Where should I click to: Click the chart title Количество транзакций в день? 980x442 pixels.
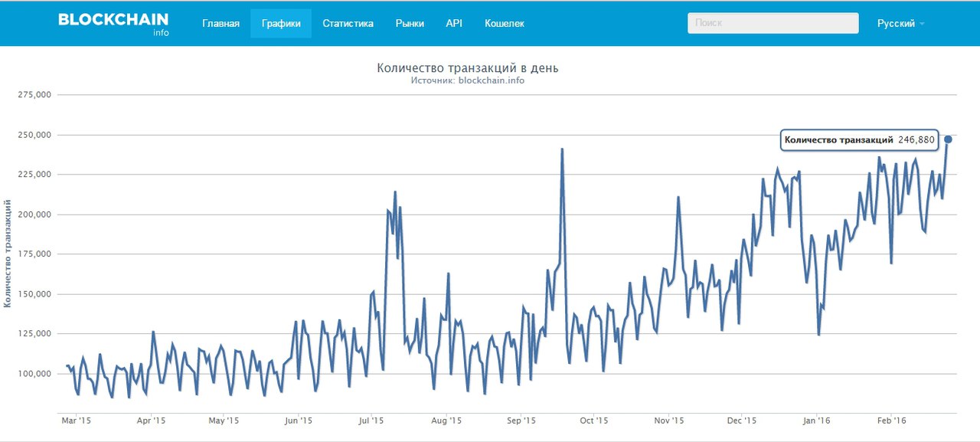point(467,68)
